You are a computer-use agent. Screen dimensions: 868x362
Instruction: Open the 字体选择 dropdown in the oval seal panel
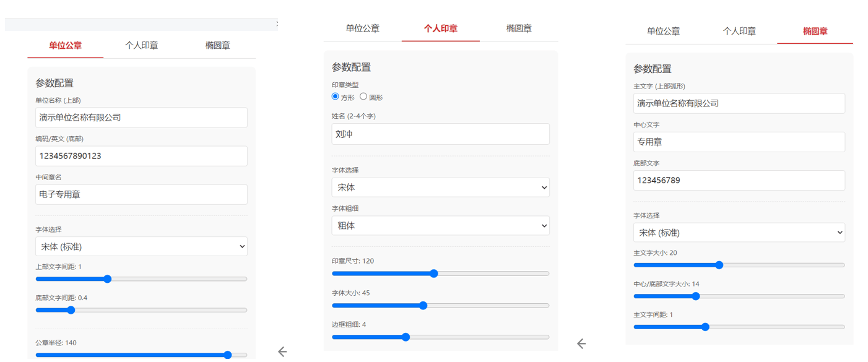pos(739,232)
